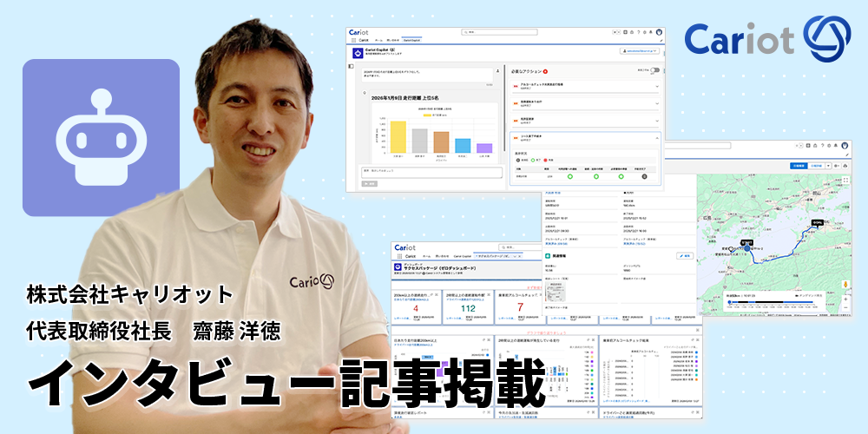Screen dimensions: 868x434
Task: Click the edit pencil in Copilot tab bar
Action: [661, 41]
